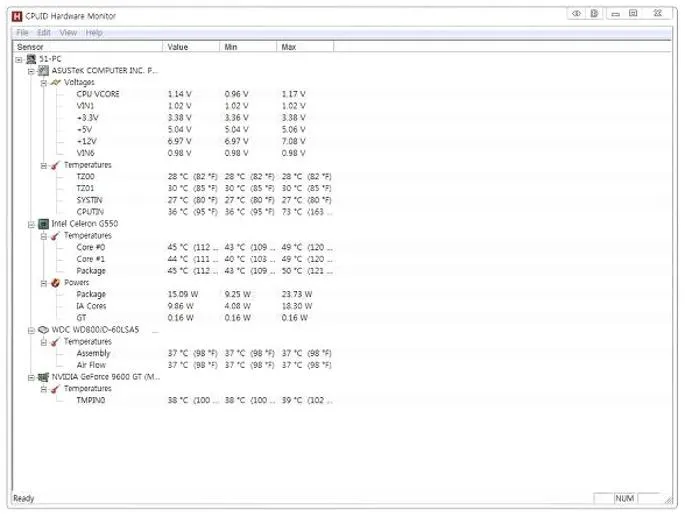Click the Celeron Temperatures thermometer icon
Image resolution: width=685 pixels, height=517 pixels.
coord(55,236)
